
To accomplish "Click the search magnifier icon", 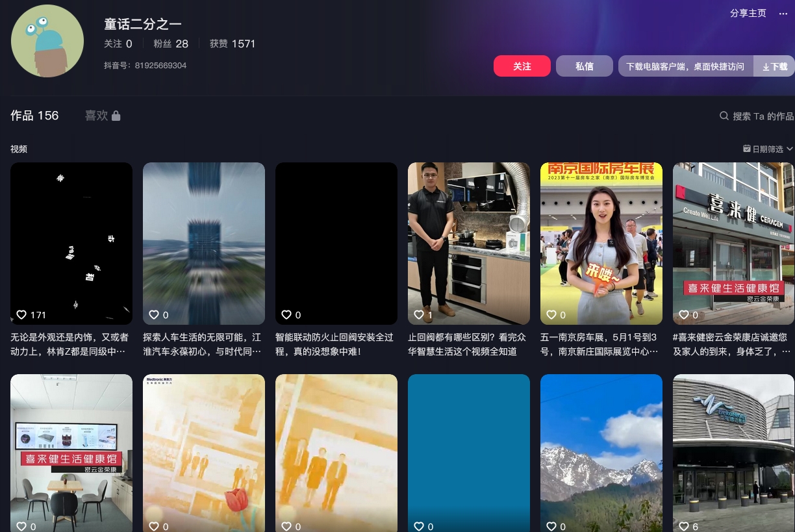I will point(724,116).
